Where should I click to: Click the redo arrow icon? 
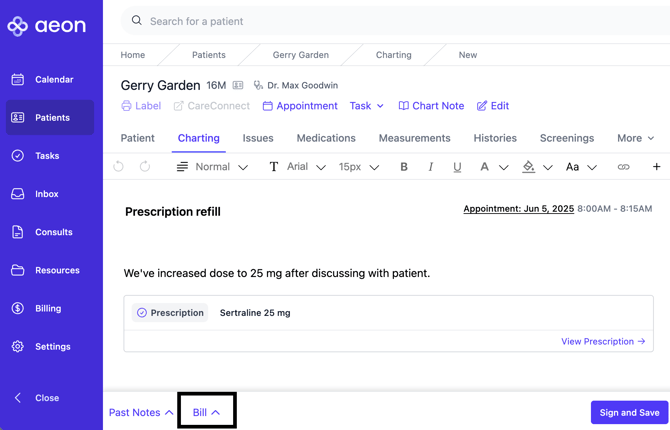[145, 167]
